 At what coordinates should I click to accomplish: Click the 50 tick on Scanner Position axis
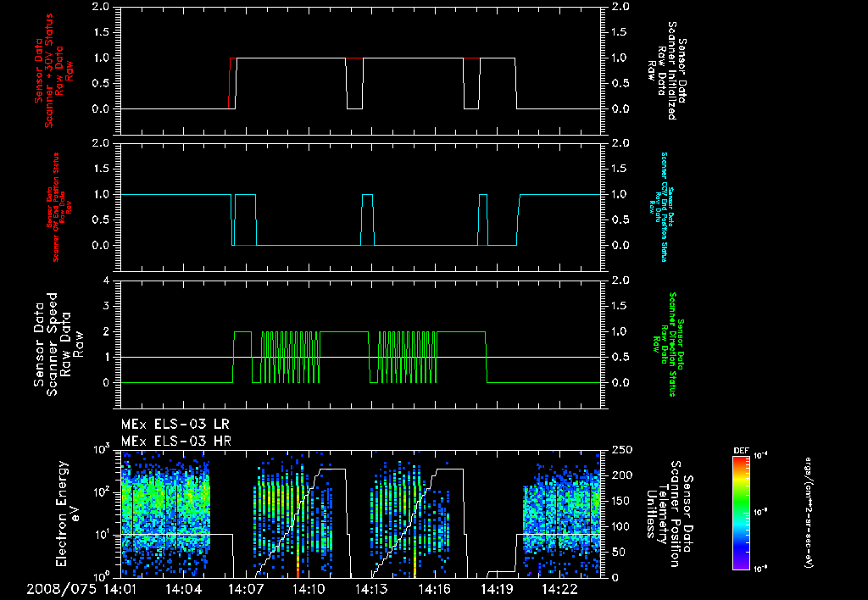pyautogui.click(x=619, y=552)
